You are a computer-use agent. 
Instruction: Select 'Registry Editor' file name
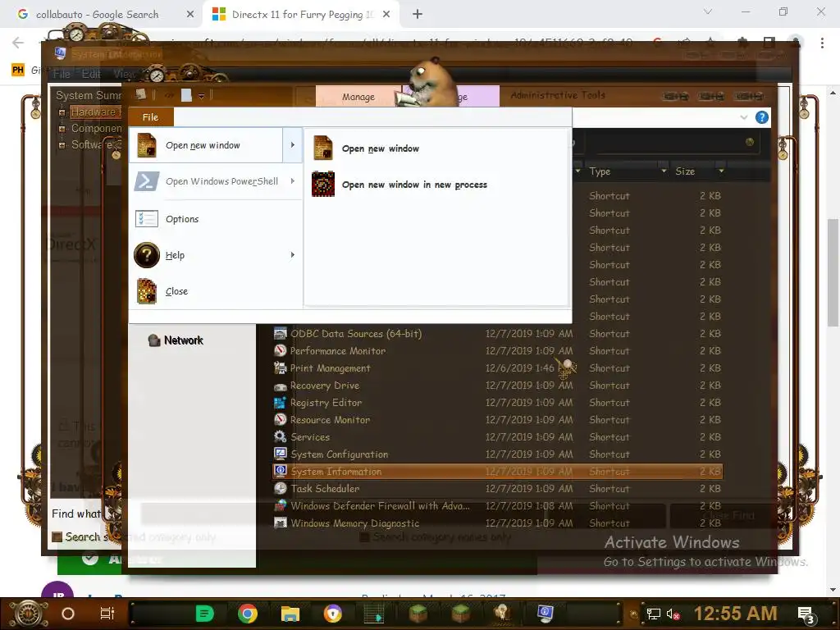[326, 403]
